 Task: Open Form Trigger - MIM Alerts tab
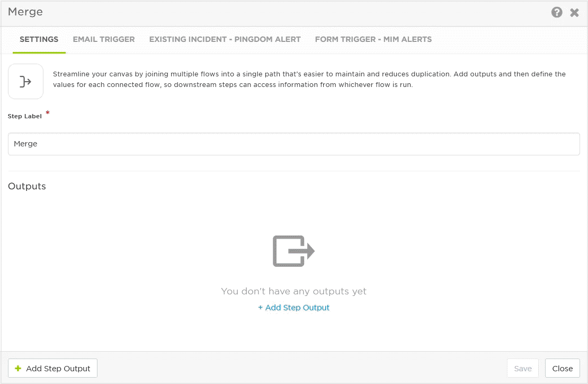pyautogui.click(x=373, y=39)
